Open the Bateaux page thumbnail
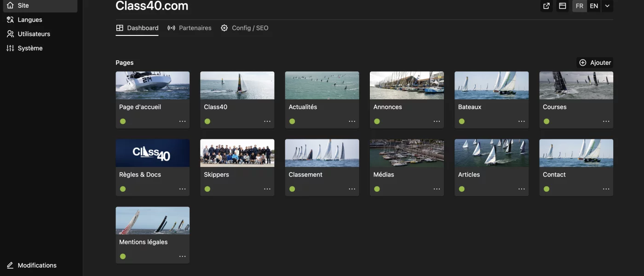Screen dimensions: 644x276 point(491,85)
